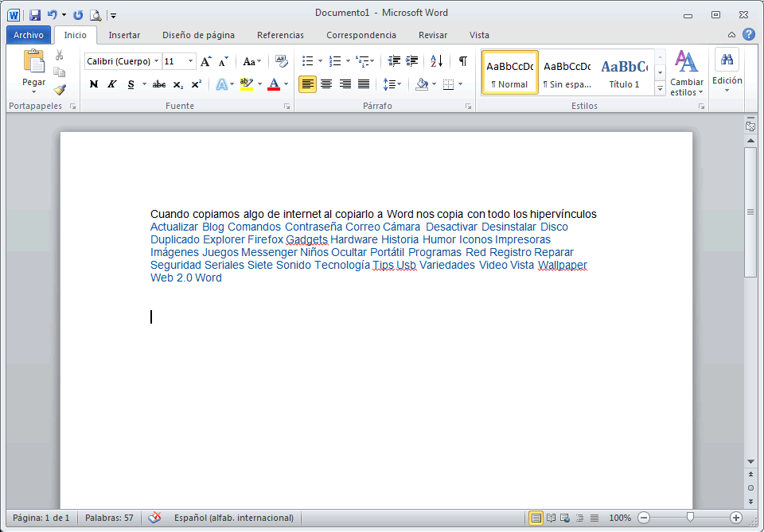The width and height of the screenshot is (764, 532).
Task: Apply the yellow text highlight color
Action: click(x=247, y=84)
